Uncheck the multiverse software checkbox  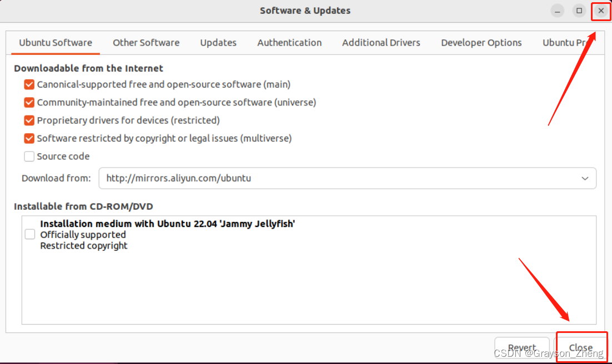29,138
